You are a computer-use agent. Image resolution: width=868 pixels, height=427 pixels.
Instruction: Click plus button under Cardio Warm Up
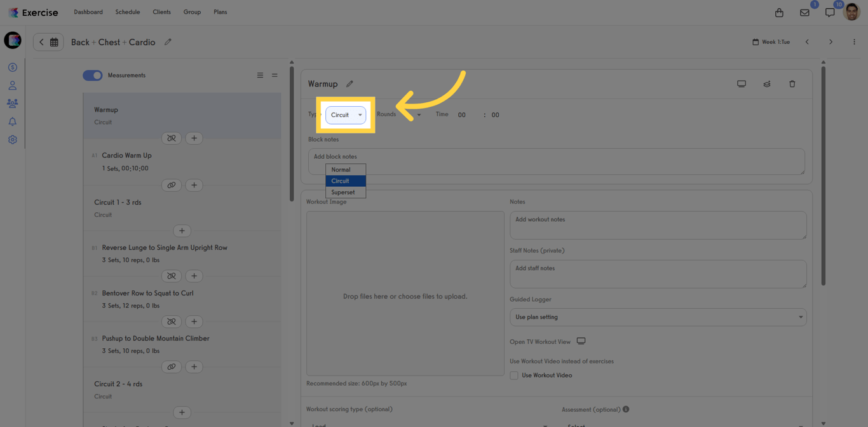[x=194, y=185]
